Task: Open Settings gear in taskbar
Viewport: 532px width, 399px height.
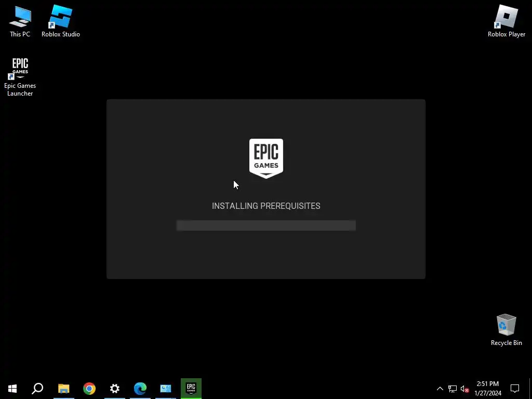Action: click(115, 389)
